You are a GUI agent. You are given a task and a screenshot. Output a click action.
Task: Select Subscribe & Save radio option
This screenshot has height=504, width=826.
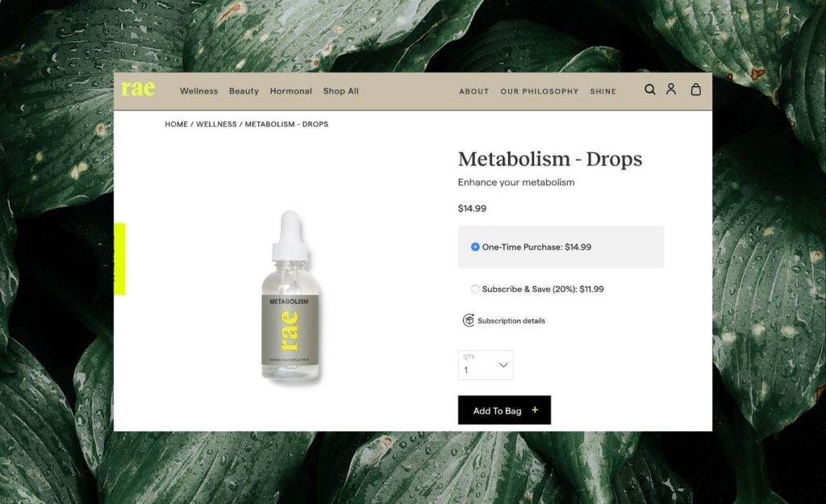point(475,289)
